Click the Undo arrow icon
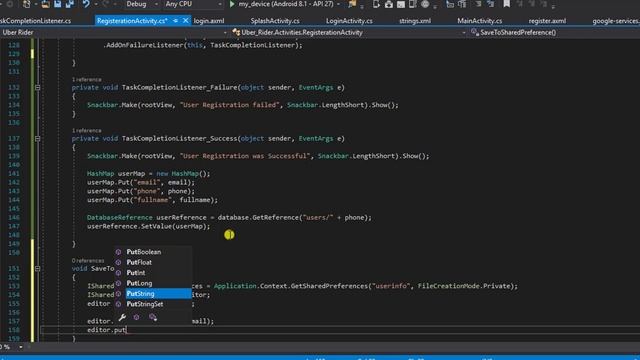Viewport: 640px width, 360px height. pos(86,4)
